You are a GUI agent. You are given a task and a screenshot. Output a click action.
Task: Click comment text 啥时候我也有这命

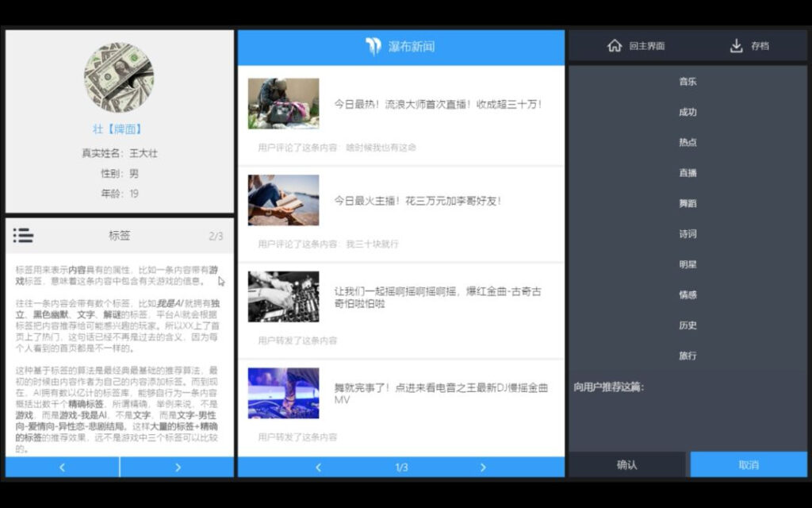(x=381, y=148)
